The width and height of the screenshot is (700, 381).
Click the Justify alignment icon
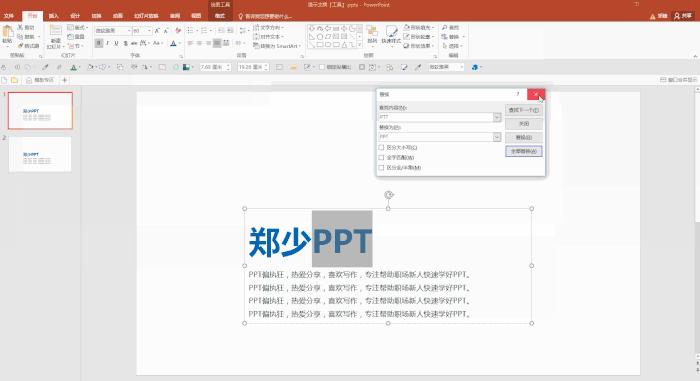point(217,43)
